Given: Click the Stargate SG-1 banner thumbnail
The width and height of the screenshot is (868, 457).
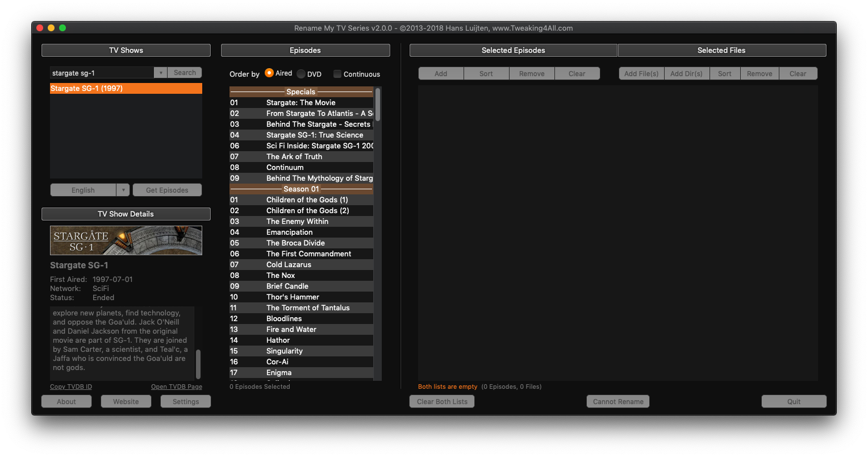Looking at the screenshot, I should click(x=126, y=240).
